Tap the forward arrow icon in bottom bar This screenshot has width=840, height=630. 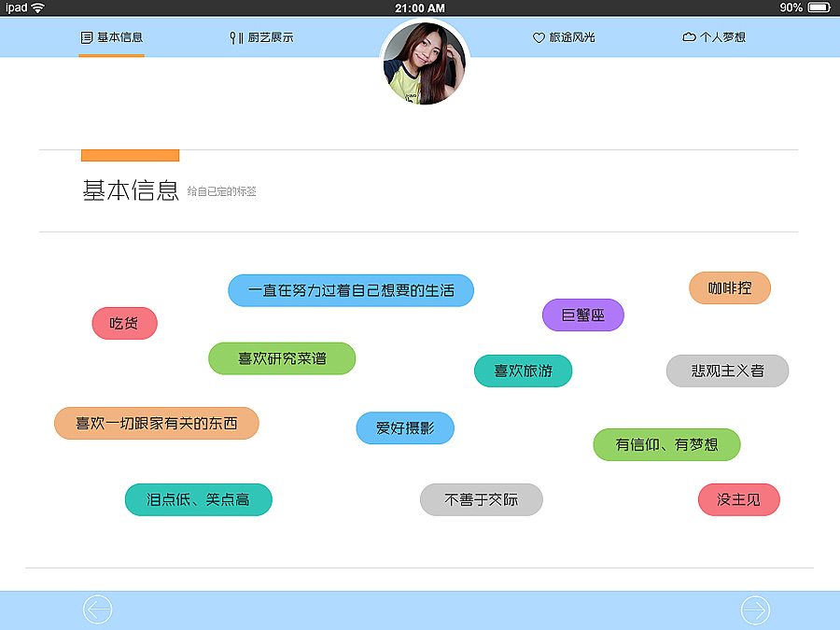755,609
